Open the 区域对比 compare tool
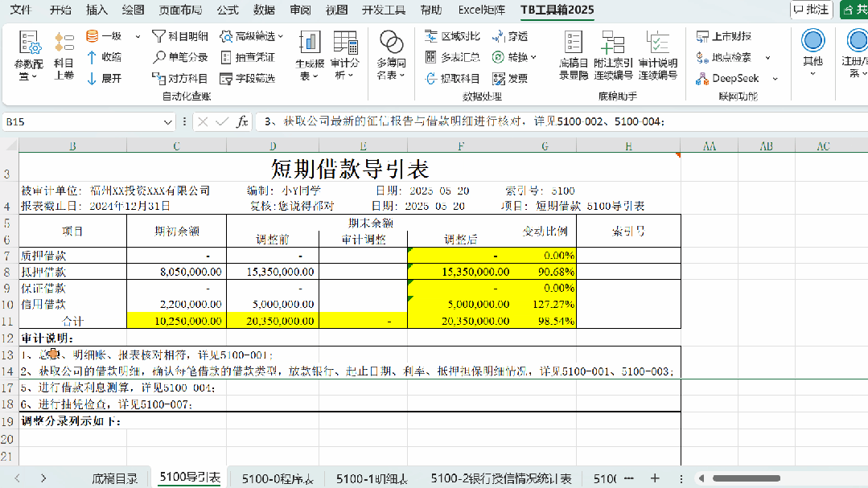 [x=452, y=36]
